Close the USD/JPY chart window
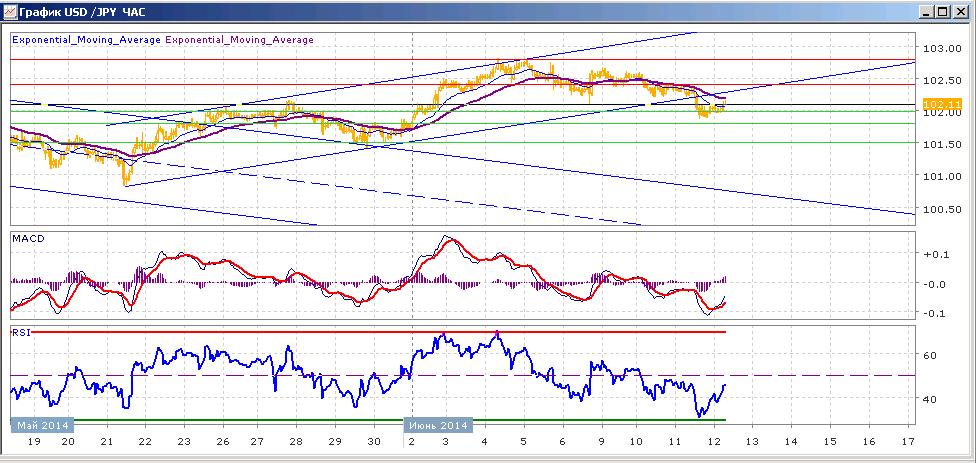This screenshot has width=976, height=463. pyautogui.click(x=960, y=12)
